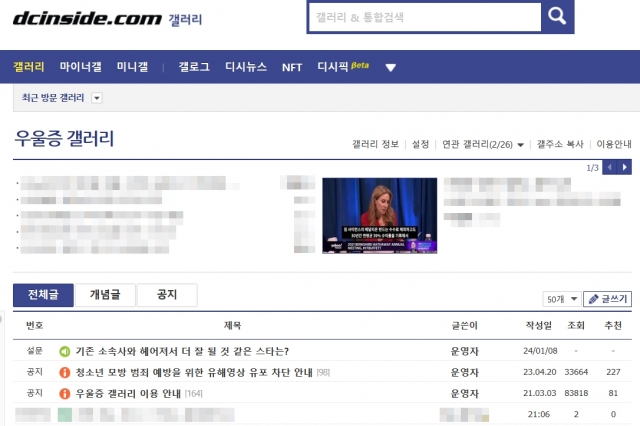Screen dimensions: 640x426
Task: Open the 우울증 갤러리 title link
Action: [x=64, y=138]
